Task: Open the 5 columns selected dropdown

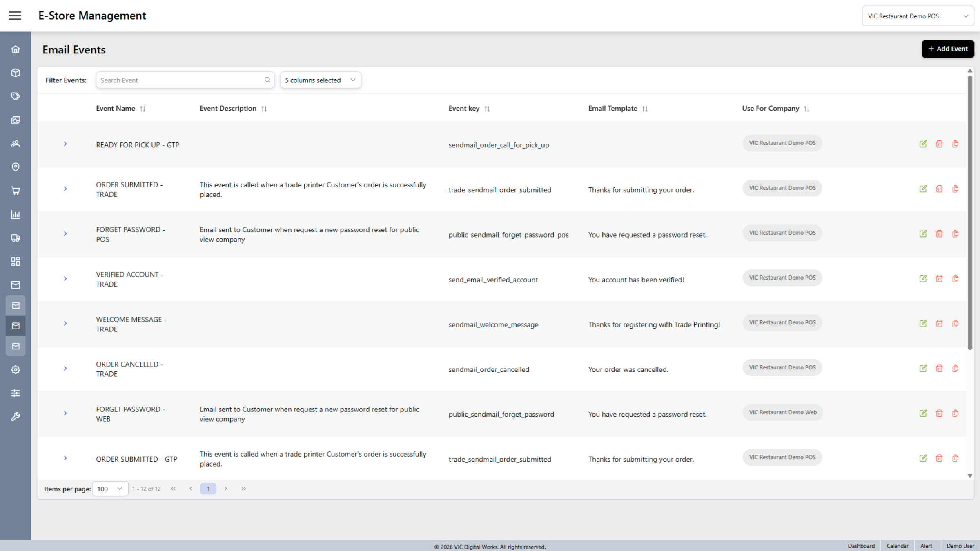Action: [320, 80]
